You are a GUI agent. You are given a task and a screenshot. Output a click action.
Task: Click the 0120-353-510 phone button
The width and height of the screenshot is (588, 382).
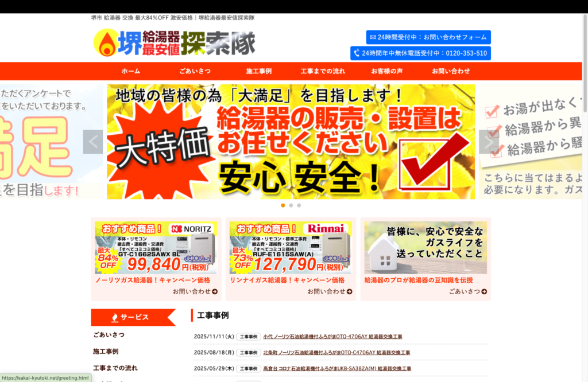pos(420,53)
